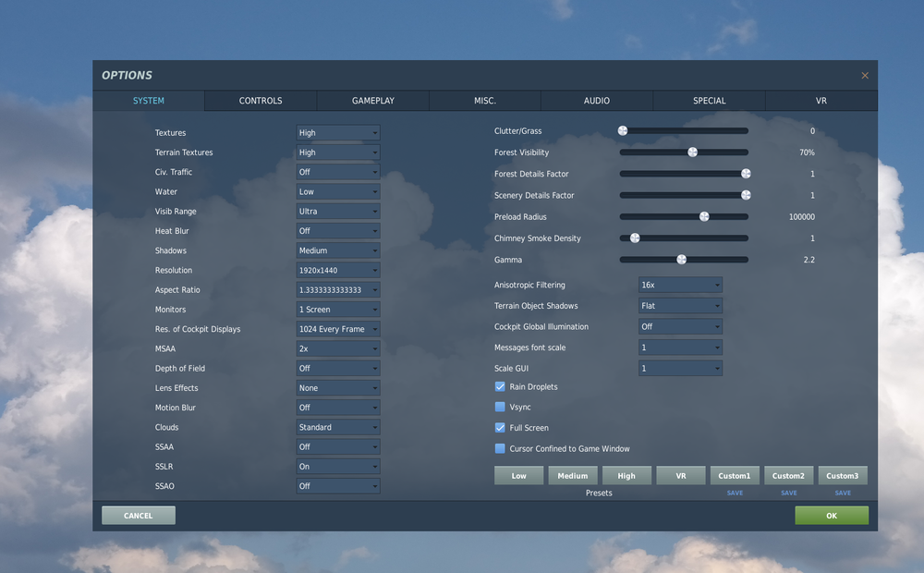Screen dimensions: 924x573
Task: Click the Forest Details Factor slider handle
Action: 746,174
